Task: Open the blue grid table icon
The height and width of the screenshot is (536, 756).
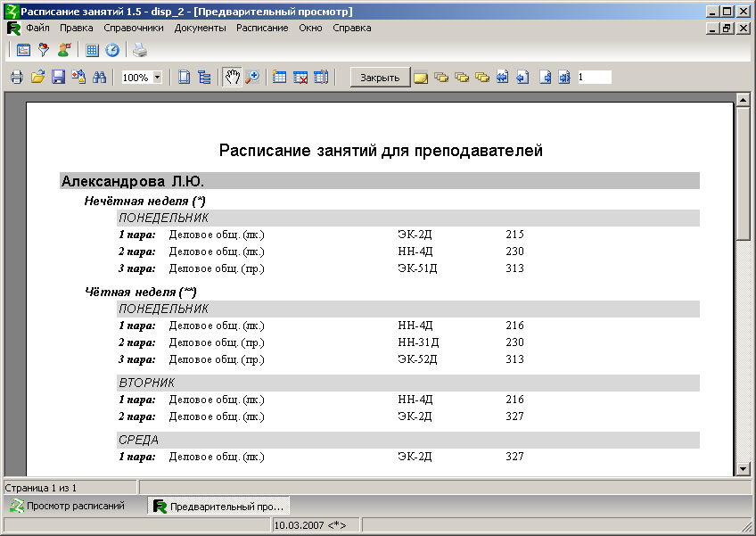Action: pos(92,50)
